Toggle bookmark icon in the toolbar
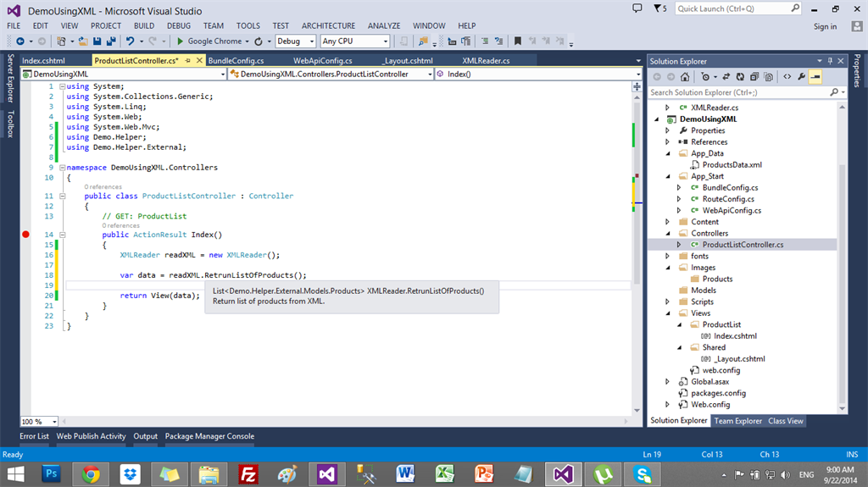Image resolution: width=868 pixels, height=487 pixels. click(x=518, y=41)
